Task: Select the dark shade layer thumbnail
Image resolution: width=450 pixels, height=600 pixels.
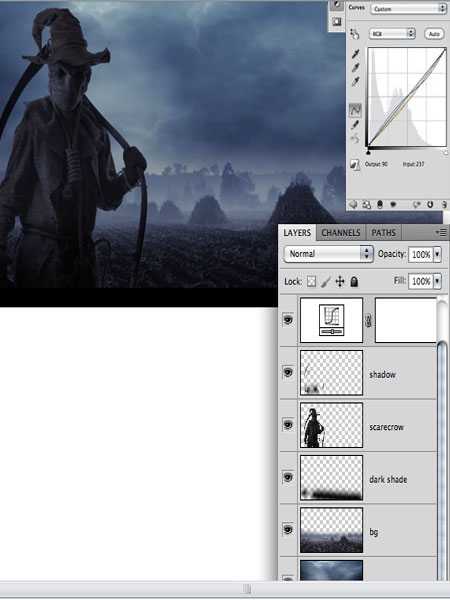Action: point(331,478)
